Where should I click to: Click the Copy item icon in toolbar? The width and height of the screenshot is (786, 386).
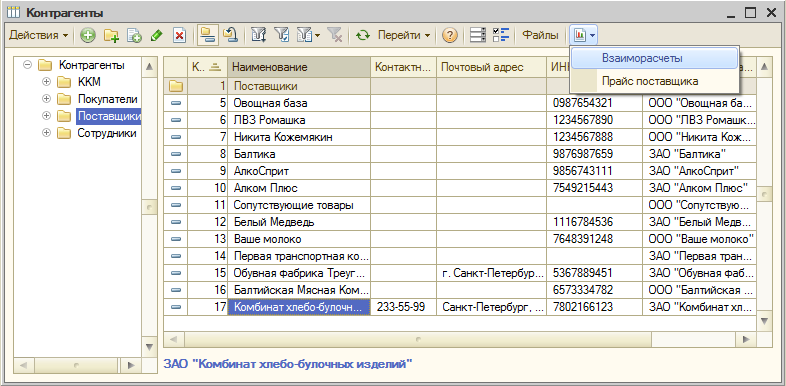coord(134,35)
